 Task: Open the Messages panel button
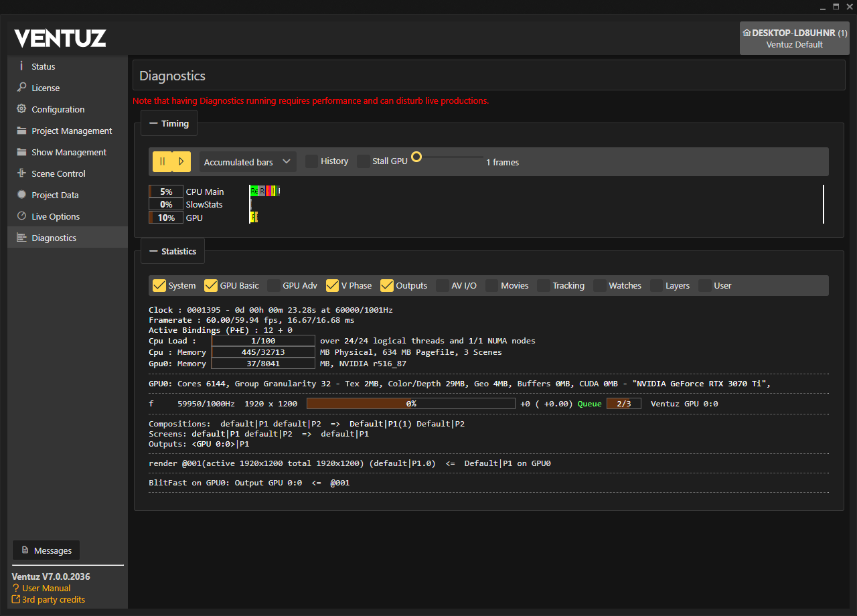point(46,550)
